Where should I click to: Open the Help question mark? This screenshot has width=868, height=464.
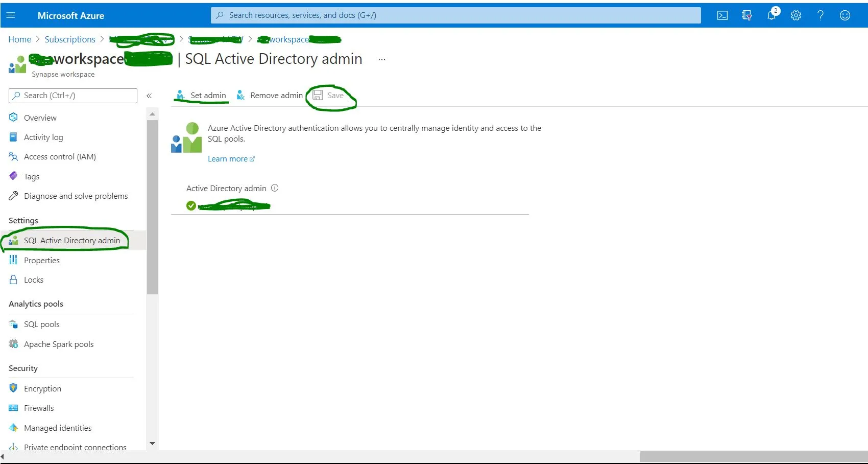(821, 15)
